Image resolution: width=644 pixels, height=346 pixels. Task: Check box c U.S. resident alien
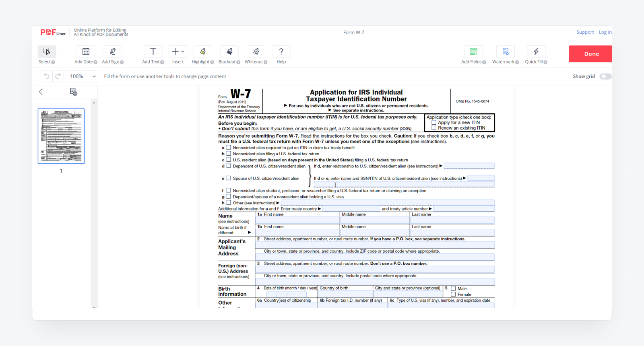(229, 160)
